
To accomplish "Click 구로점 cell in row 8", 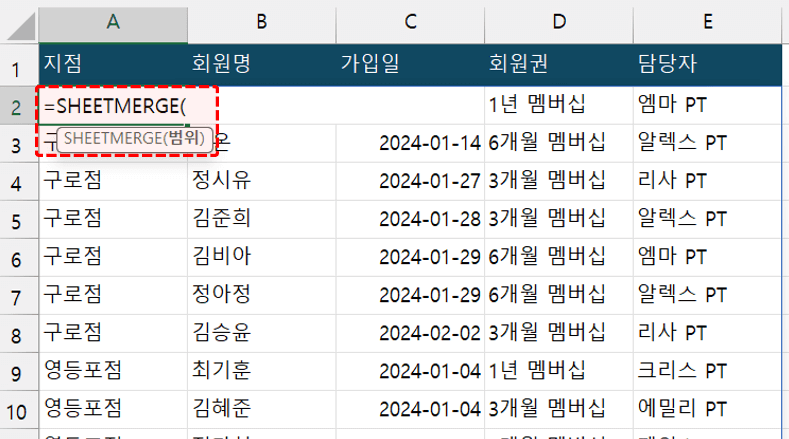I will (x=113, y=334).
